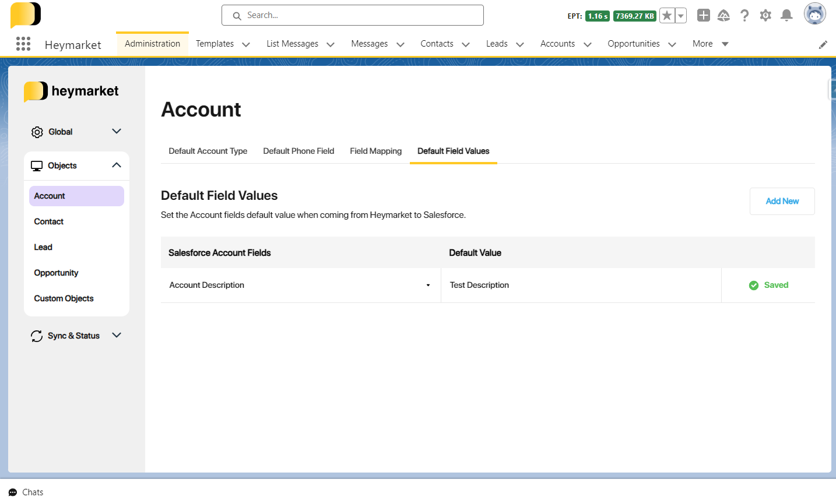Screen dimensions: 836x504
Task: Click the Default Value column header
Action: pyautogui.click(x=475, y=253)
